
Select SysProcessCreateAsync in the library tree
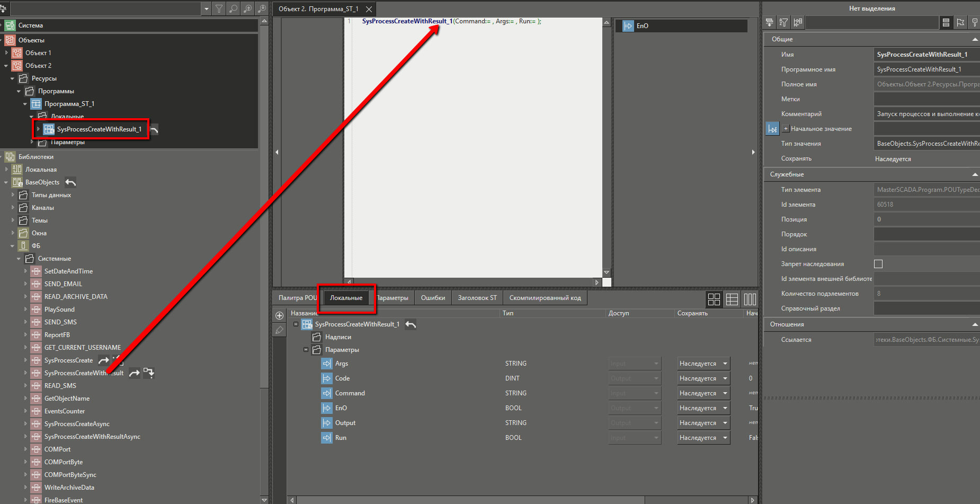(x=77, y=424)
